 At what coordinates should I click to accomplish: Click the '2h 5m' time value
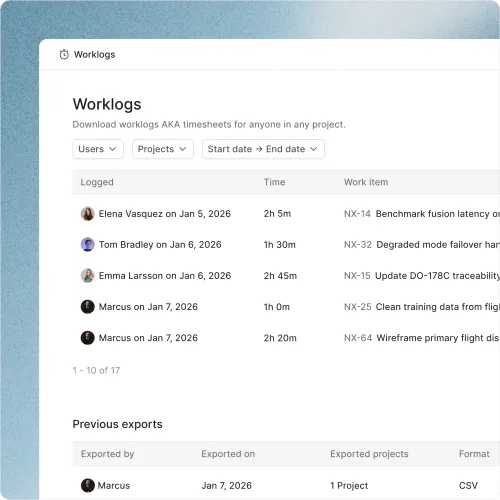[x=277, y=214]
